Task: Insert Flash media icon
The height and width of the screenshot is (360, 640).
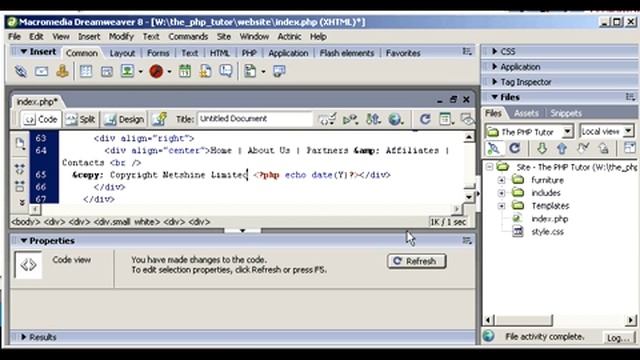Action: [x=156, y=71]
